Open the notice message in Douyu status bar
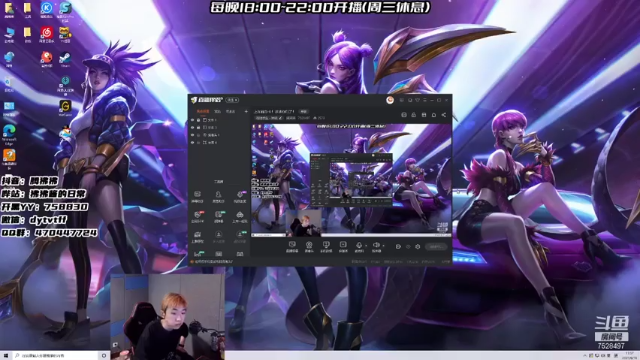640x360 pixels. [x=212, y=261]
